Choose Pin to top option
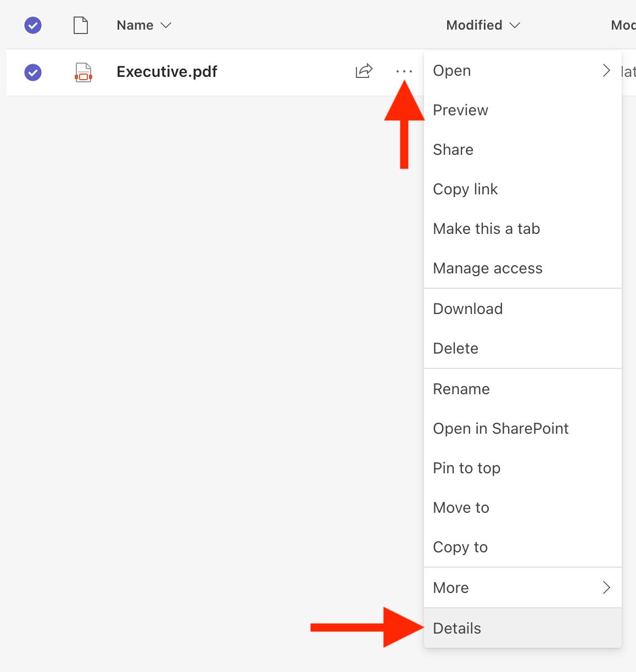This screenshot has height=672, width=636. click(x=523, y=468)
